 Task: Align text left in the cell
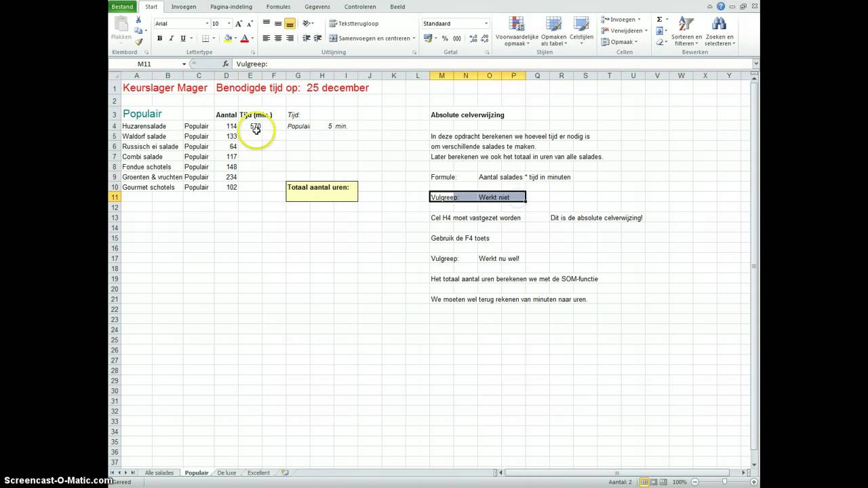coord(267,39)
